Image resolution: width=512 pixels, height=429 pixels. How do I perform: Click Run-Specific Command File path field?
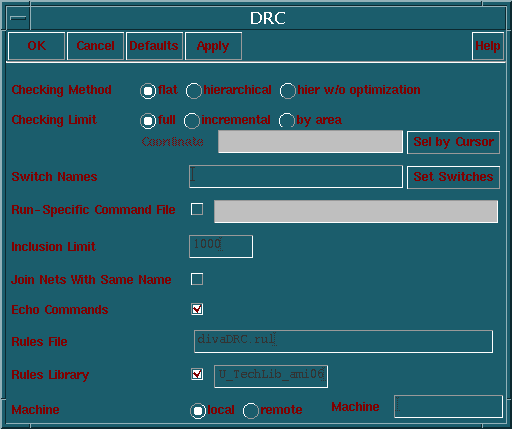click(356, 211)
